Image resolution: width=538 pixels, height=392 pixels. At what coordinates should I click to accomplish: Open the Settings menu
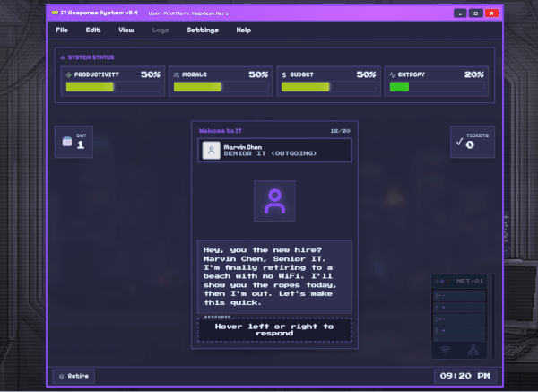pos(202,30)
